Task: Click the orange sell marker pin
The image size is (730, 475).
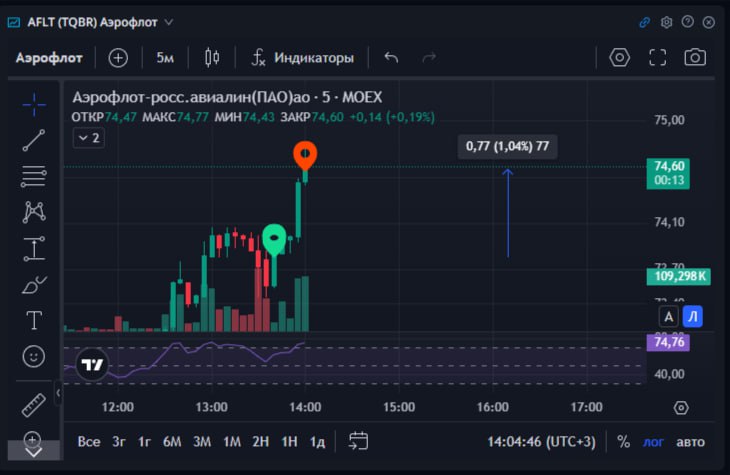Action: (x=305, y=155)
